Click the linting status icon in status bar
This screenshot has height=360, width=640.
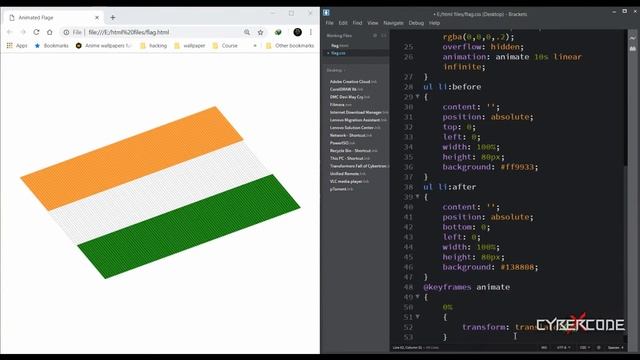click(x=598, y=348)
